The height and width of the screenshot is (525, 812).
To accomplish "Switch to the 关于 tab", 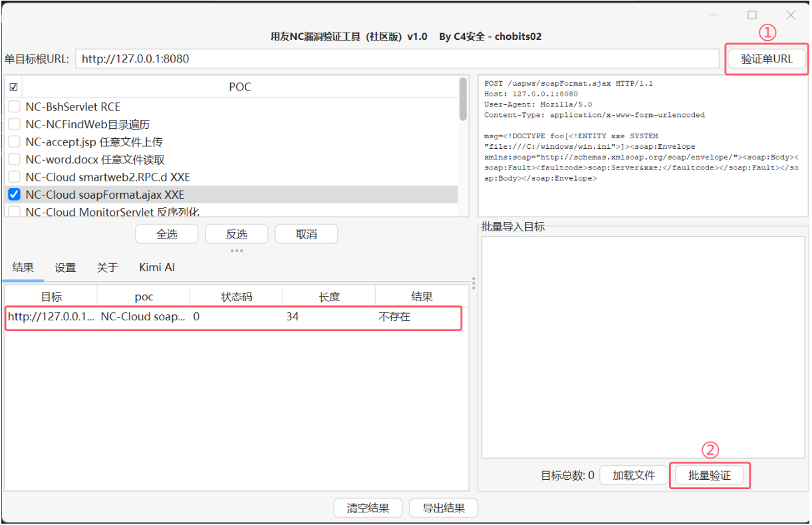I will pos(107,268).
